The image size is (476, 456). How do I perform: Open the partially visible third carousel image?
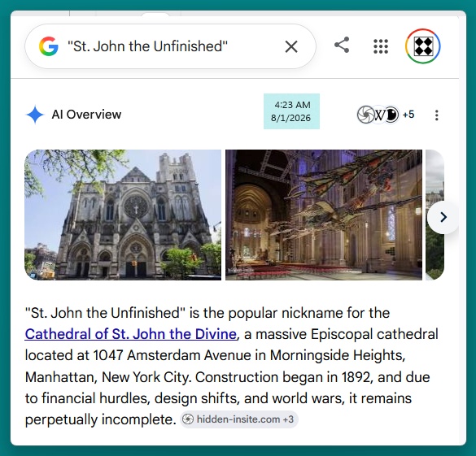(435, 215)
